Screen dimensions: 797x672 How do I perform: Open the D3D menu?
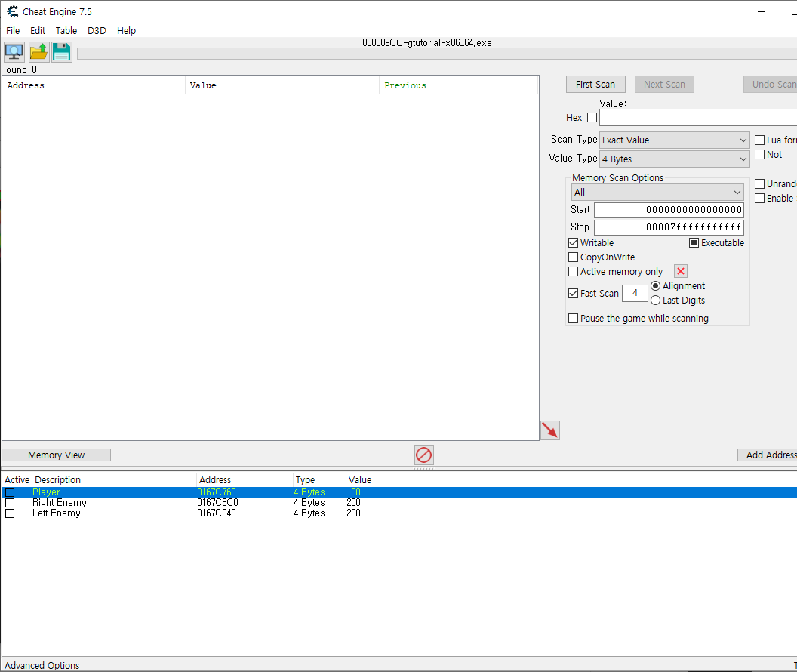click(97, 30)
